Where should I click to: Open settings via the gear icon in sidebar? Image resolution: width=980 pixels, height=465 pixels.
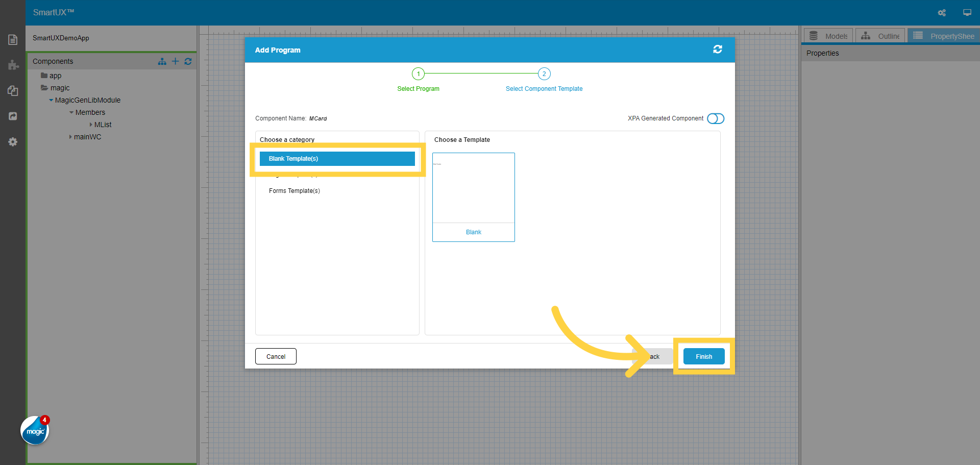pyautogui.click(x=13, y=142)
